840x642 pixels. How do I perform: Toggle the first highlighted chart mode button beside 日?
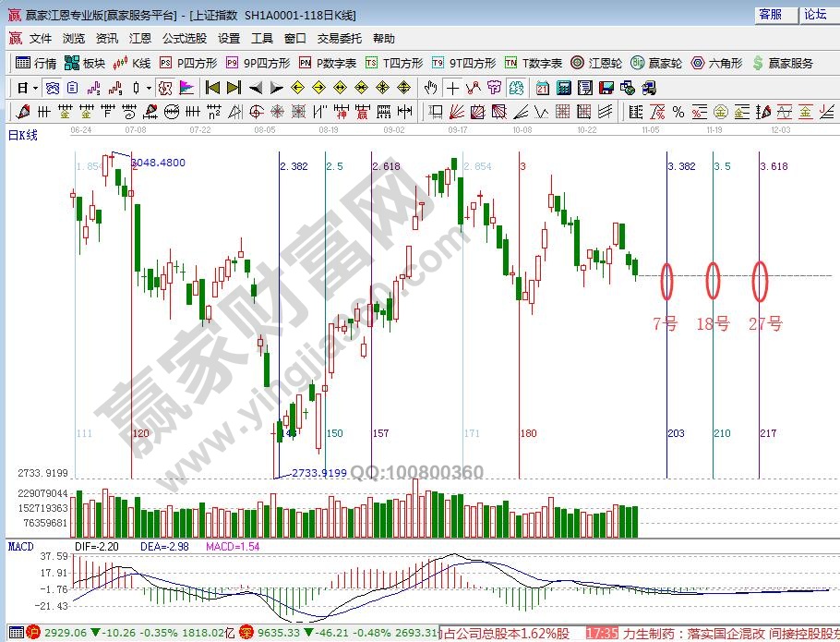tap(53, 89)
